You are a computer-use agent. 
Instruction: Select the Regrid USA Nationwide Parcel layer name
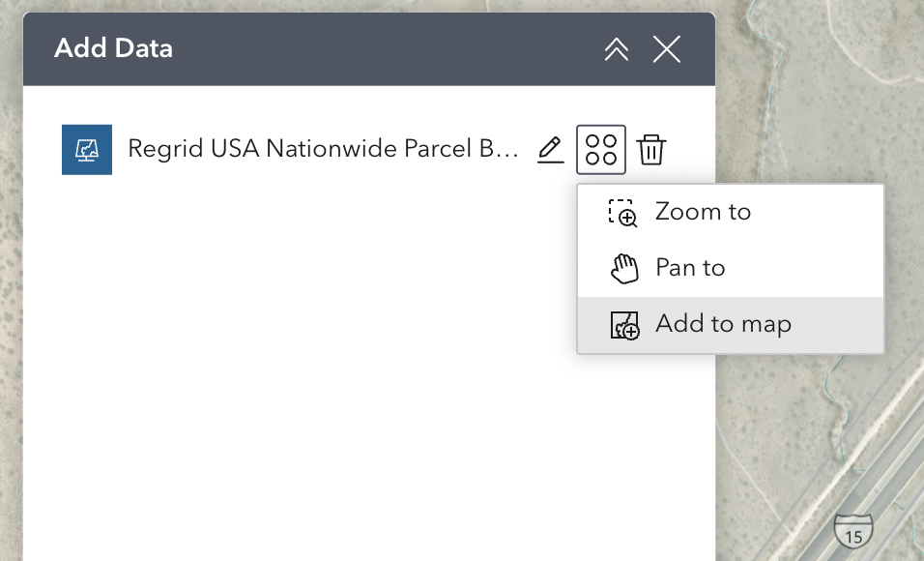(323, 149)
